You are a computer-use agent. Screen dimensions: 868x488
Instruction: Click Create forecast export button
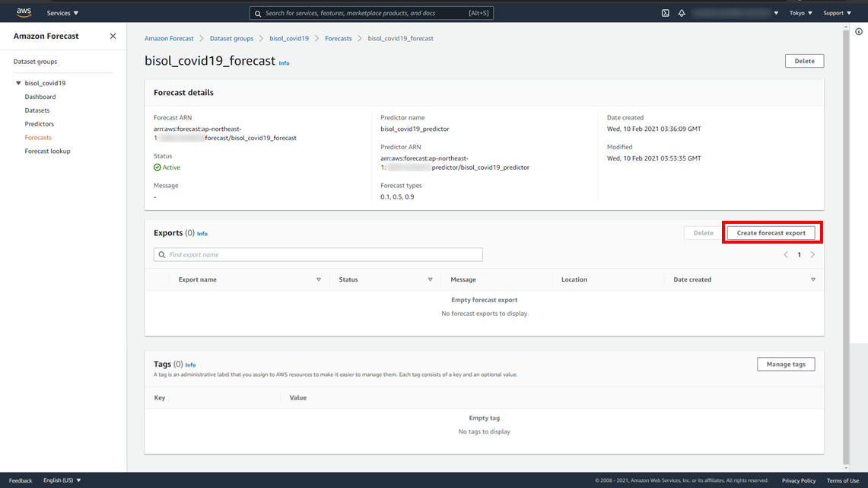(771, 233)
